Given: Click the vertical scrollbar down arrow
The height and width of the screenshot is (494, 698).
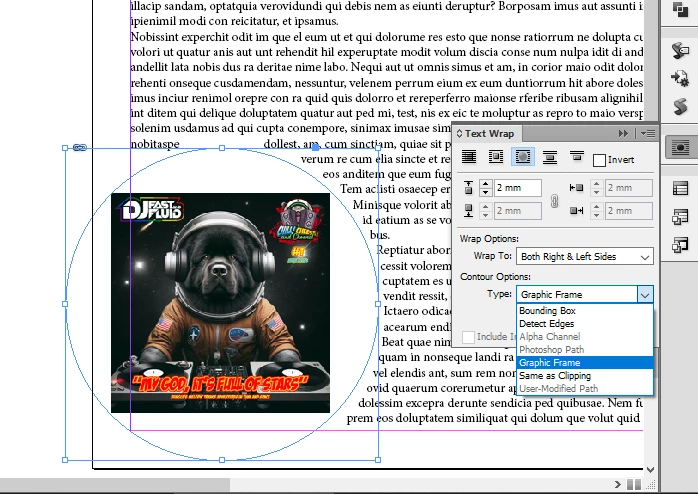Looking at the screenshot, I should [x=650, y=470].
